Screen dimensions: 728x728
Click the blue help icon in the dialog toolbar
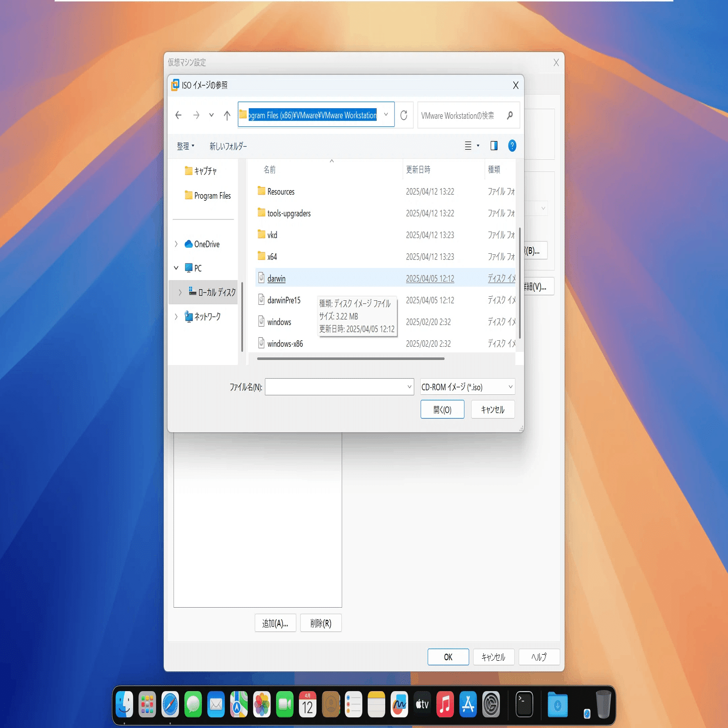point(512,146)
